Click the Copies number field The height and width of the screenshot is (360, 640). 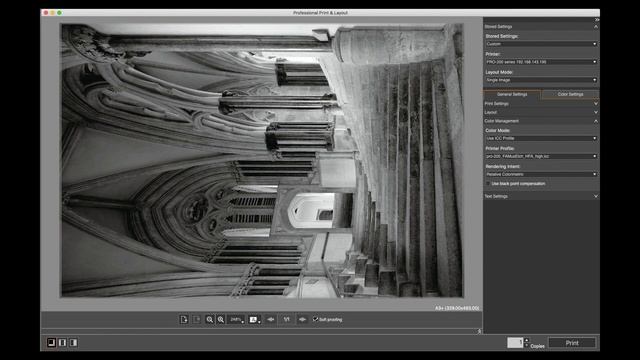coord(515,342)
